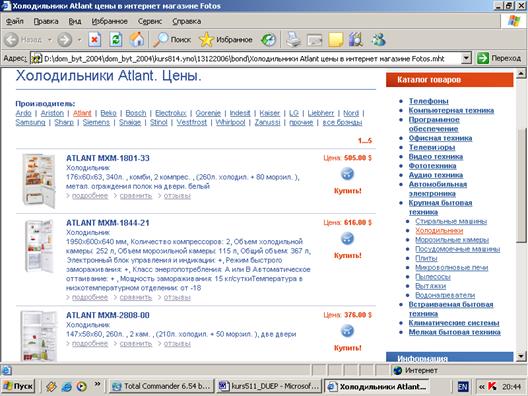Expand the address bar dropdown arrow
The height and width of the screenshot is (396, 528).
[466, 58]
